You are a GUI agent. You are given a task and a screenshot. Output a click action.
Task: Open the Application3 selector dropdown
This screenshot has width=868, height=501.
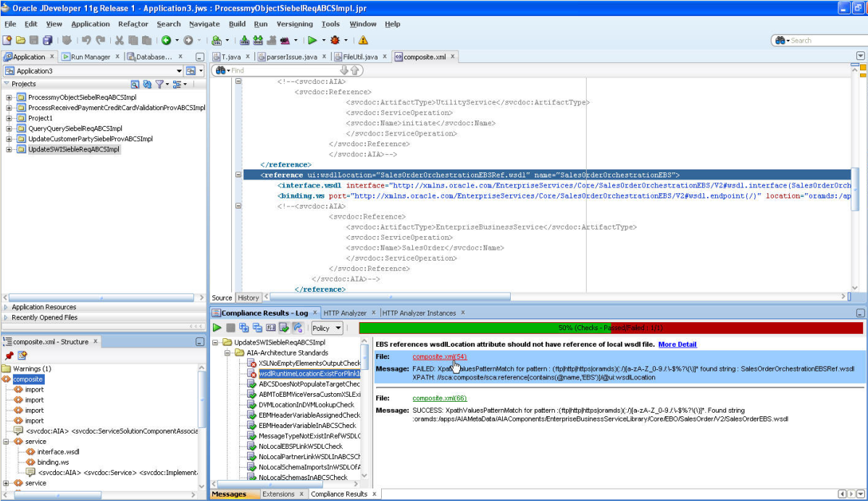tap(179, 71)
